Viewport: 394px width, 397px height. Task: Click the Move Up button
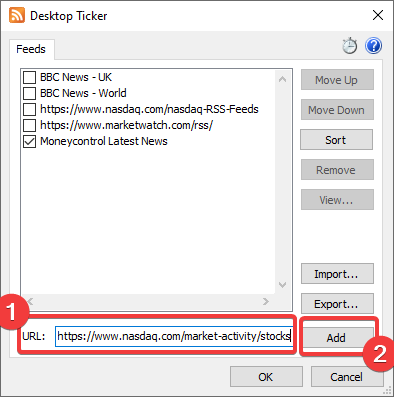(x=337, y=80)
